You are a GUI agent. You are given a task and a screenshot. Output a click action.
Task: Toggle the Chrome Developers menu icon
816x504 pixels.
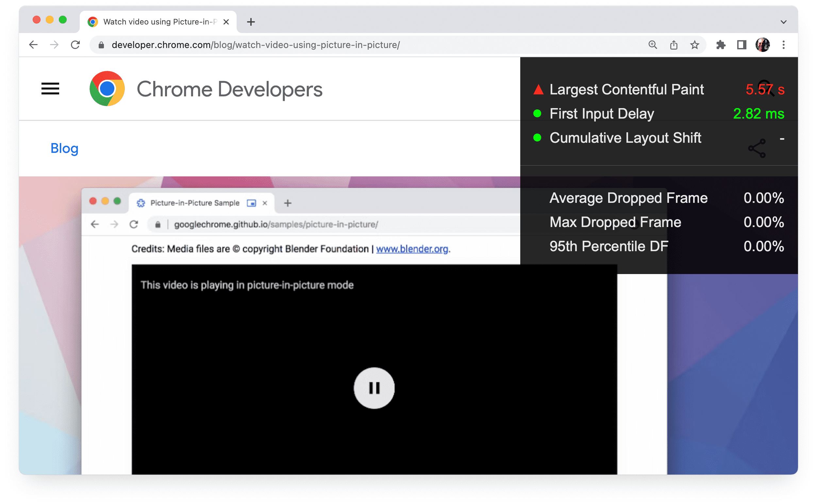pyautogui.click(x=50, y=89)
